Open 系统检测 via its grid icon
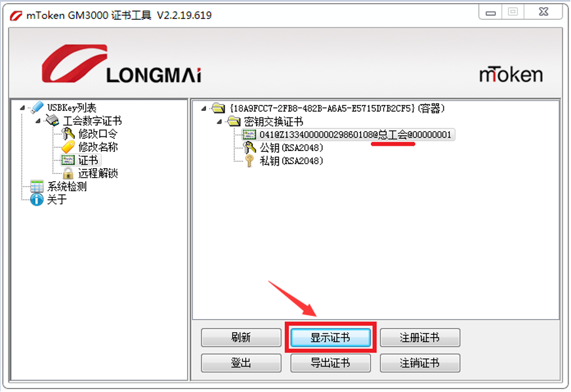 click(37, 186)
